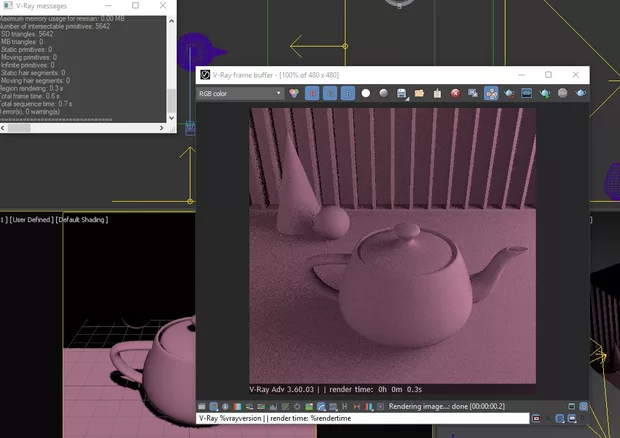This screenshot has height=438, width=620.
Task: Toggle the green channel button
Action: (330, 93)
